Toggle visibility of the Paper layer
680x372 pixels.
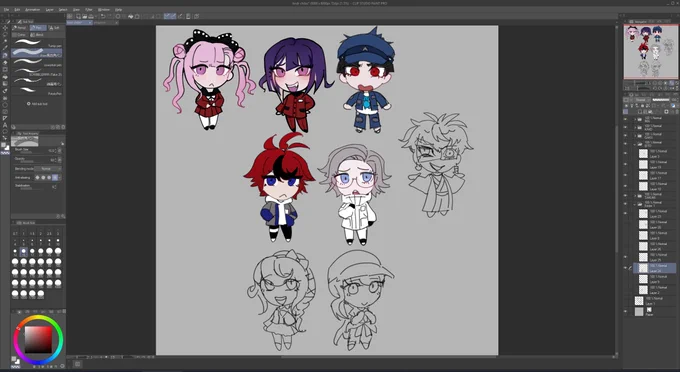(625, 311)
